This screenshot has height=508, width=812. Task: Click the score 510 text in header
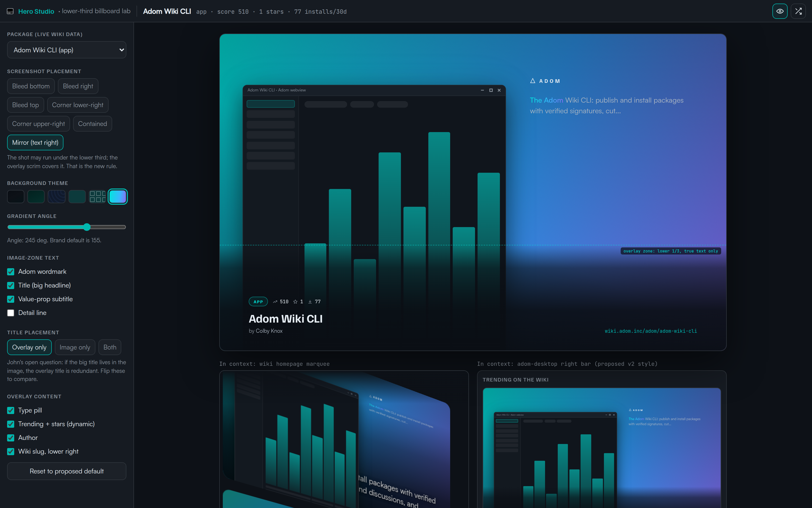coord(233,12)
